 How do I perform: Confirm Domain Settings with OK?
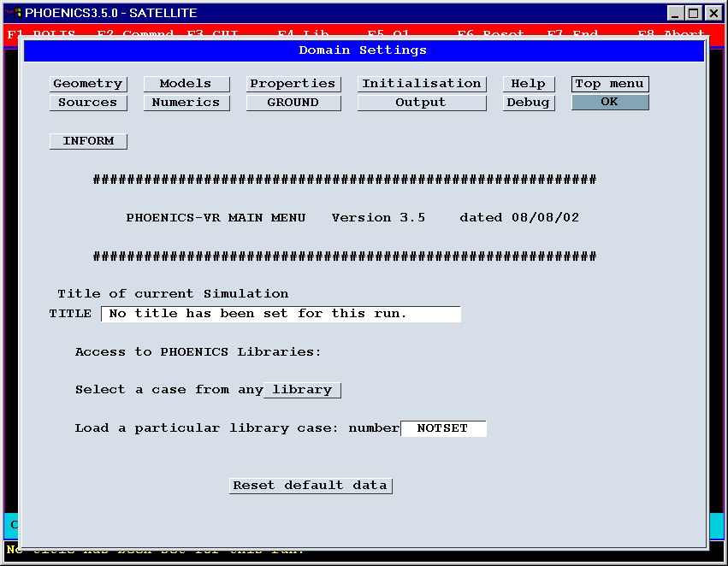point(609,103)
